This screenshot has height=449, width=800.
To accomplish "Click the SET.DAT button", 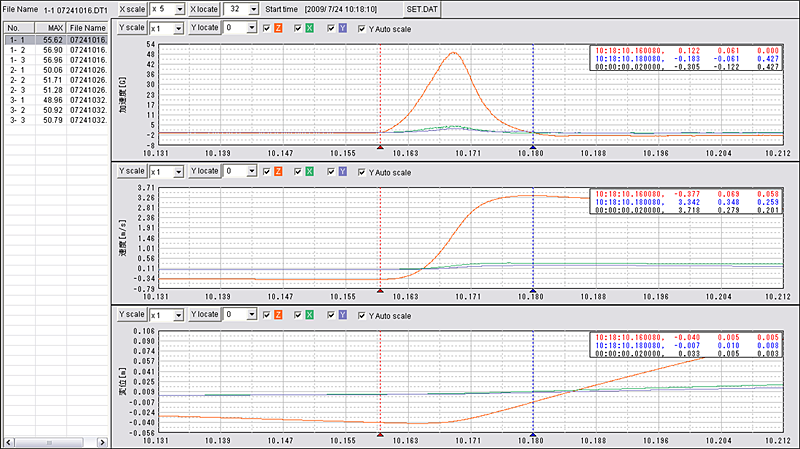I will tap(422, 9).
